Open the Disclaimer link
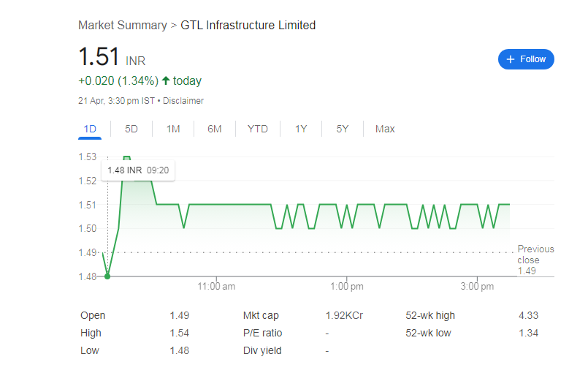 point(183,101)
